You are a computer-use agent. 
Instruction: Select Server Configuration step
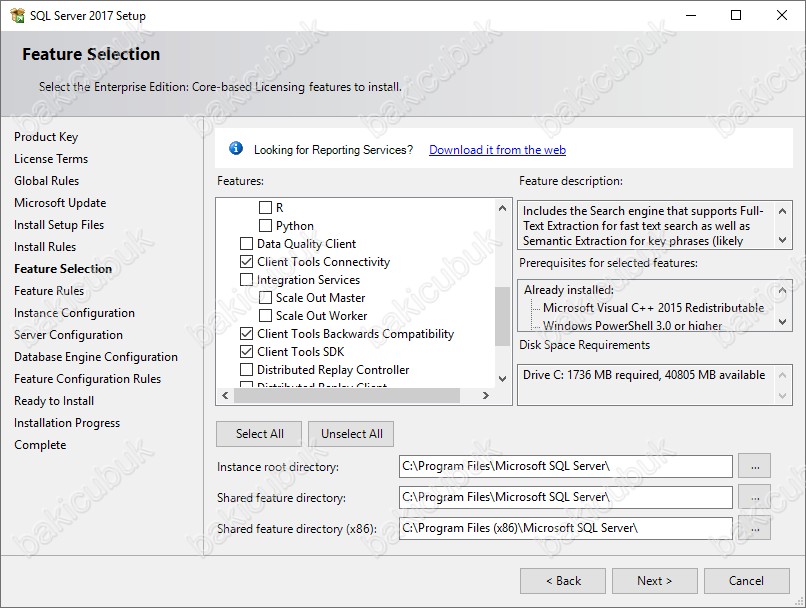[68, 335]
